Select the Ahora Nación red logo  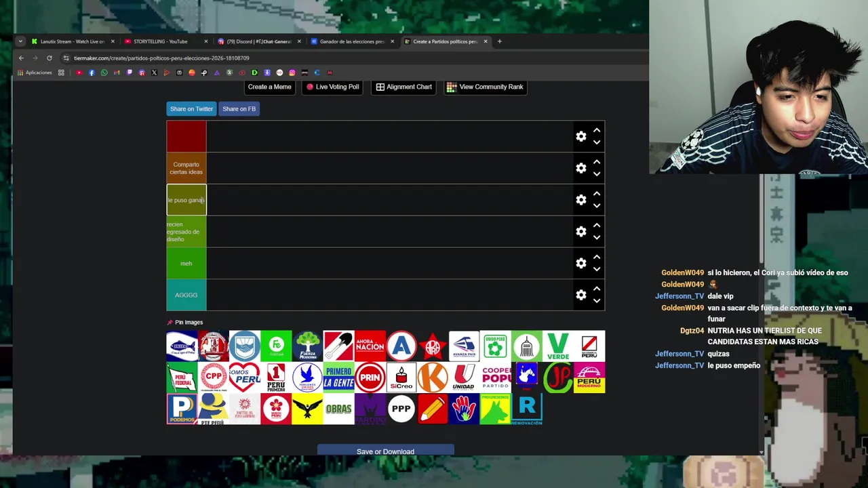pos(370,346)
